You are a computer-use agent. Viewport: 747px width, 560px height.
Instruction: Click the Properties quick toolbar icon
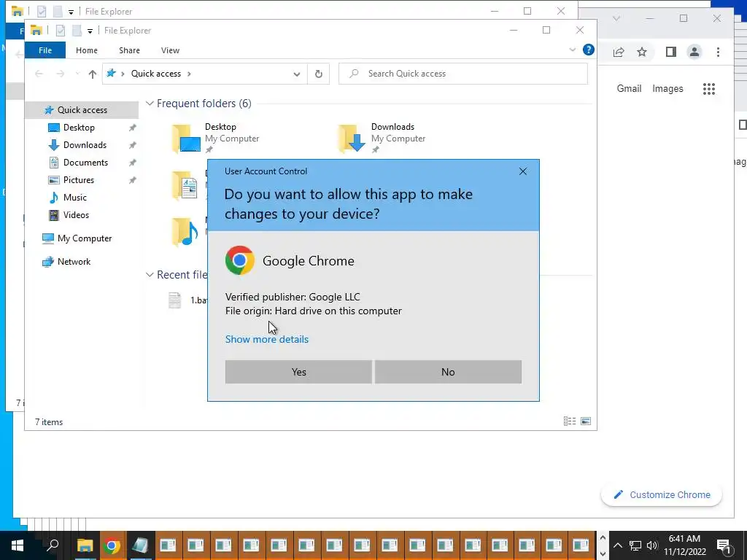point(60,31)
